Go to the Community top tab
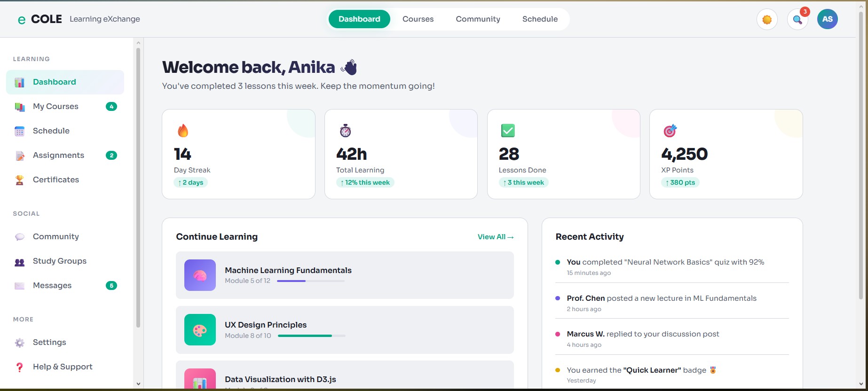The width and height of the screenshot is (868, 391). point(478,19)
